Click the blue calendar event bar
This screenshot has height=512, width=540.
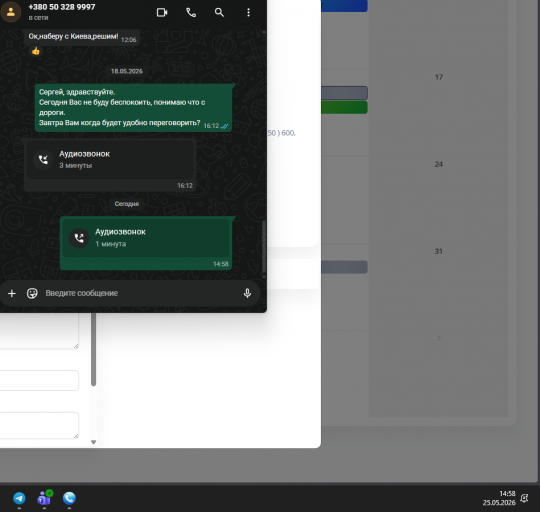pos(344,6)
